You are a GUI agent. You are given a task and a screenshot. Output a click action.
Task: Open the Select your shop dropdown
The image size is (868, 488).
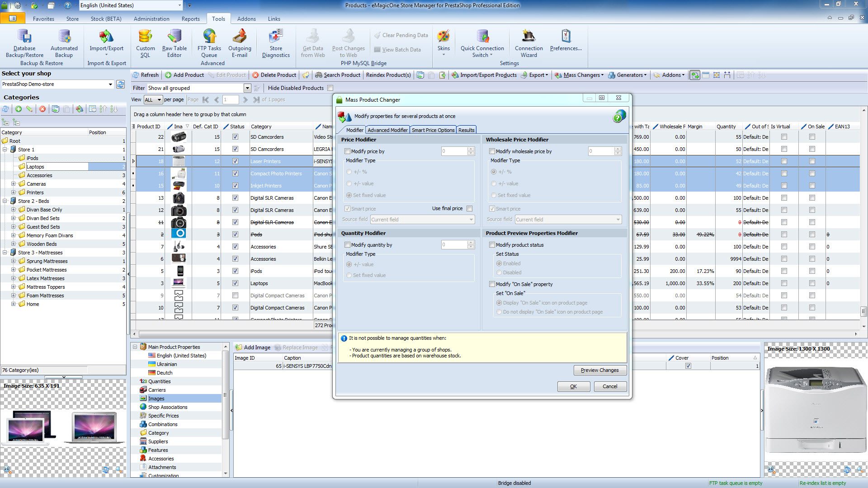[110, 84]
